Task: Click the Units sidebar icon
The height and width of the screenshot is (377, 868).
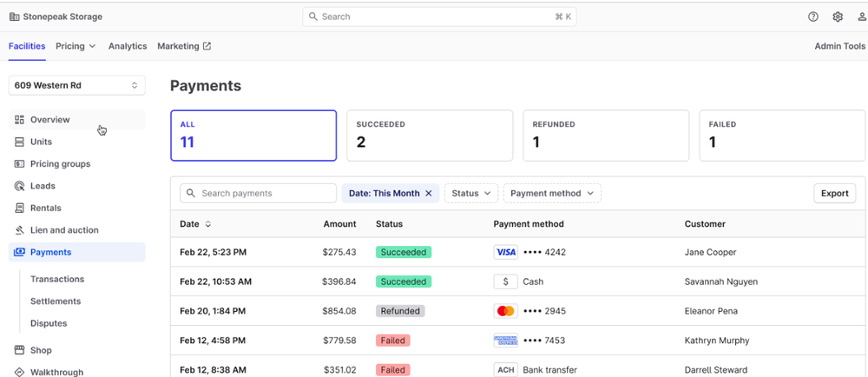Action: pyautogui.click(x=20, y=142)
